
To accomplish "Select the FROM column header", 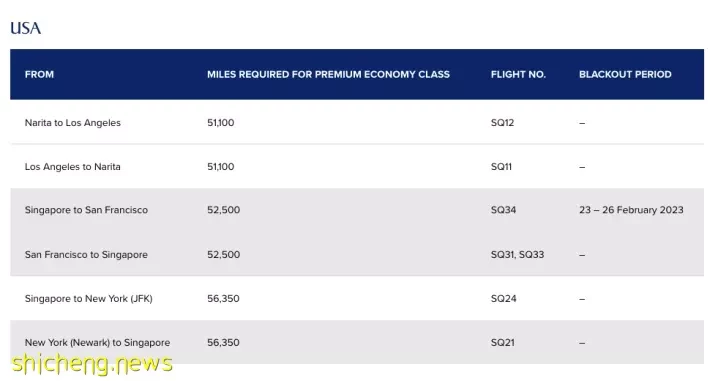I will click(x=39, y=74).
